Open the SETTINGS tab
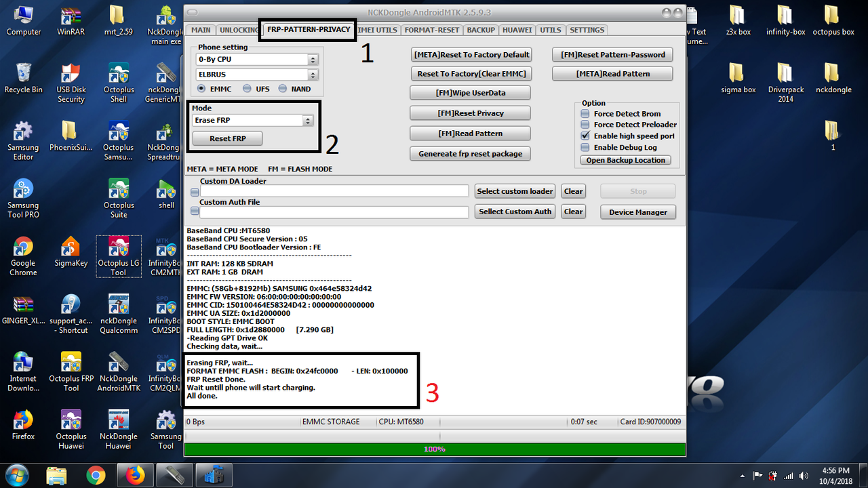The image size is (868, 488). point(587,30)
